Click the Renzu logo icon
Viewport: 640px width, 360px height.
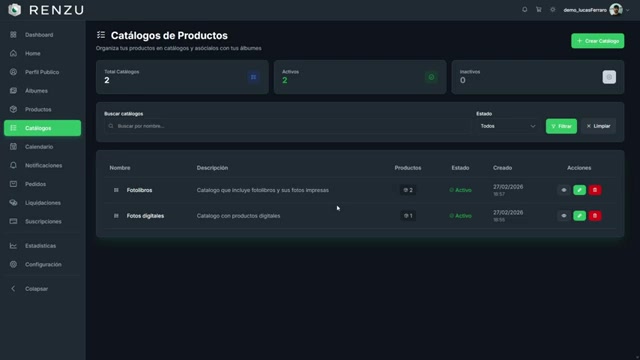point(15,10)
